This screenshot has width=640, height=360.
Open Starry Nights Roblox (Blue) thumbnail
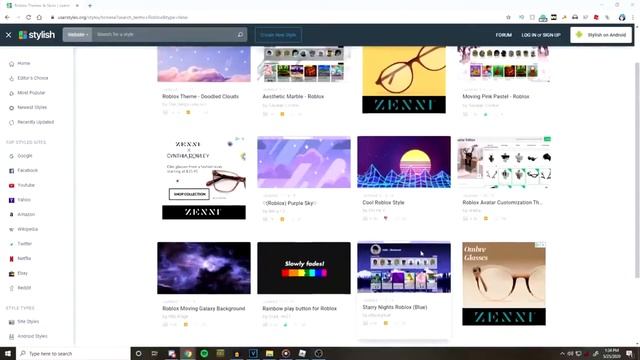[404, 267]
